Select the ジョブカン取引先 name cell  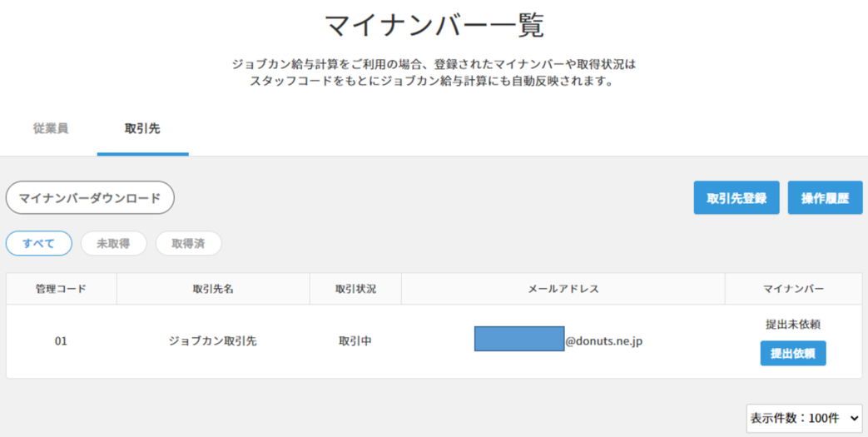pyautogui.click(x=213, y=341)
